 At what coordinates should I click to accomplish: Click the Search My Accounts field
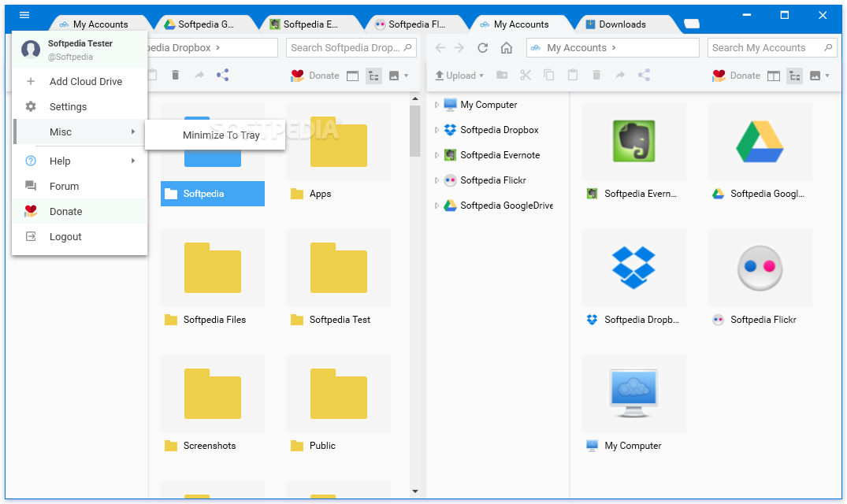(771, 47)
